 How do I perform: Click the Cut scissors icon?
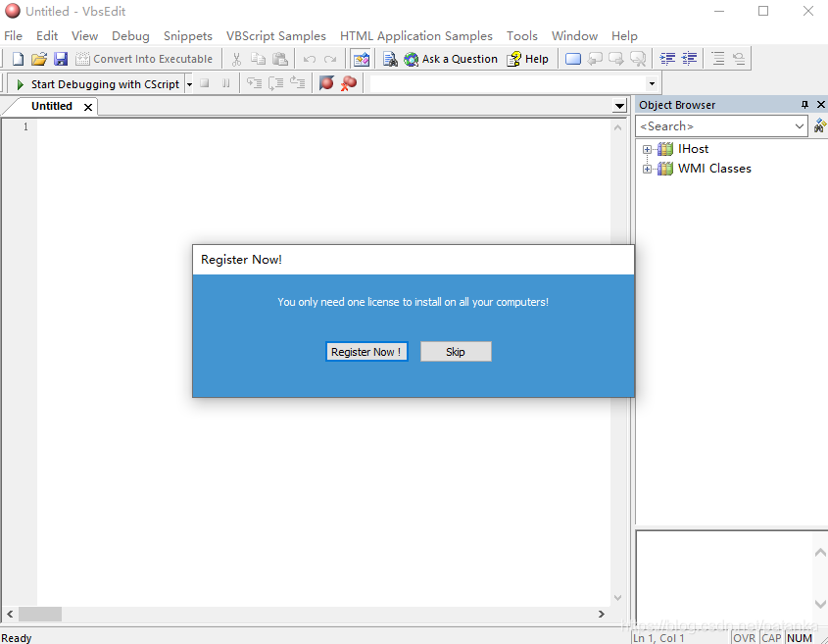coord(236,59)
